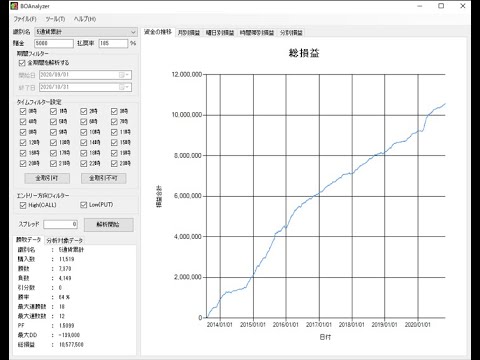Toggle the 10時 time filter checkbox
The height and width of the screenshot is (360, 480).
tap(84, 132)
